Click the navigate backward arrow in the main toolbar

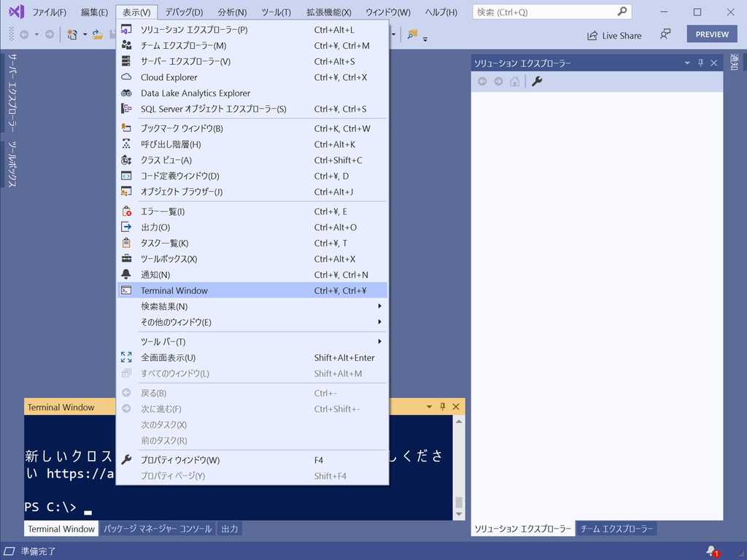(x=26, y=34)
